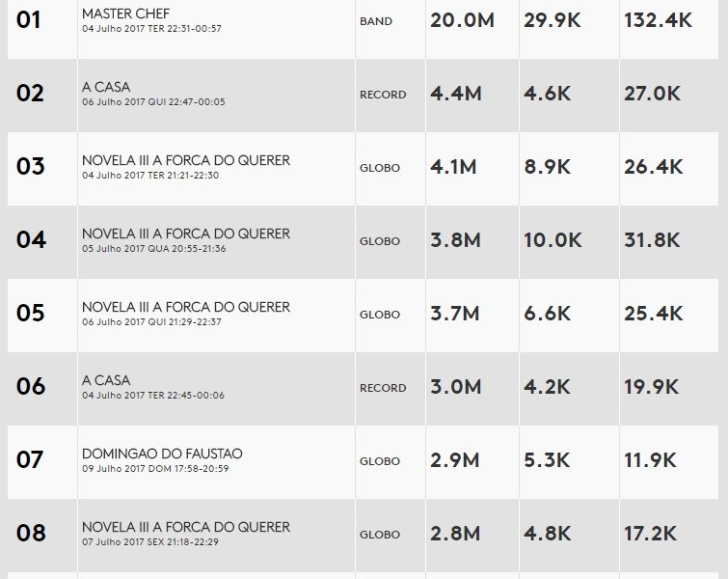This screenshot has width=728, height=579.
Task: Select the A CASA title in row 02
Action: (106, 87)
